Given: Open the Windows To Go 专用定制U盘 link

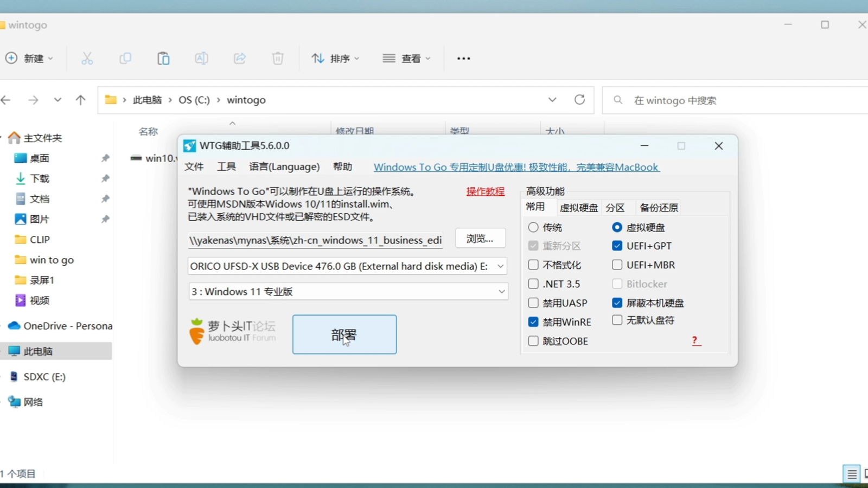Looking at the screenshot, I should [x=516, y=168].
